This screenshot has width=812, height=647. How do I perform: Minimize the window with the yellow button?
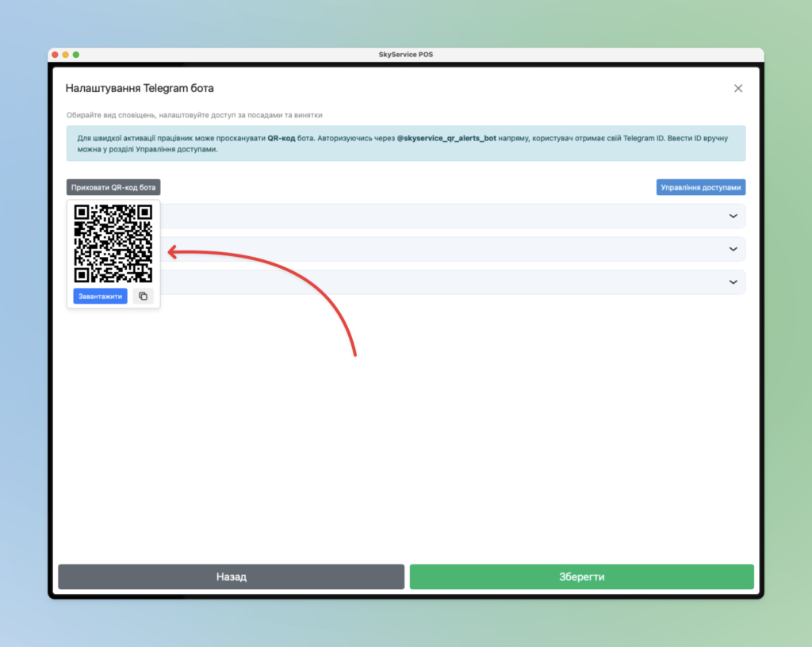[66, 55]
